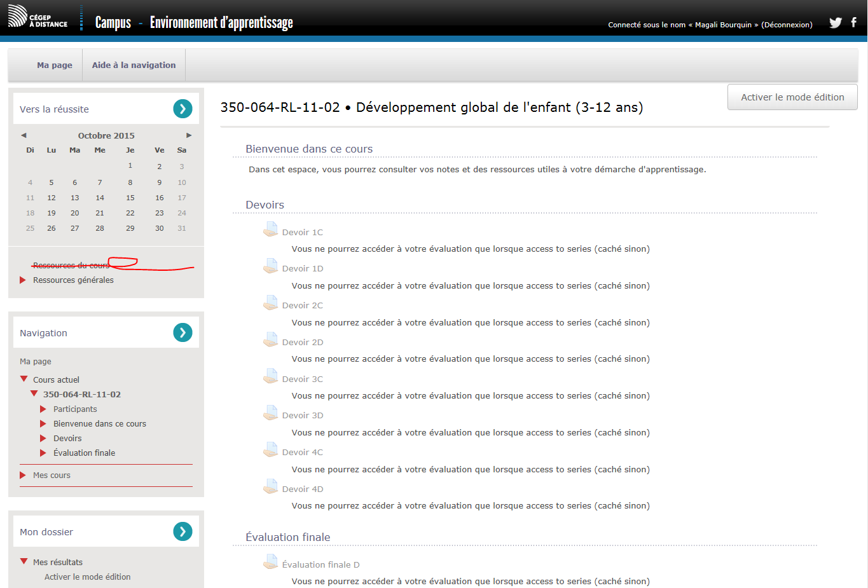Collapse the Cours actuel tree node
The height and width of the screenshot is (588, 868).
tap(24, 379)
